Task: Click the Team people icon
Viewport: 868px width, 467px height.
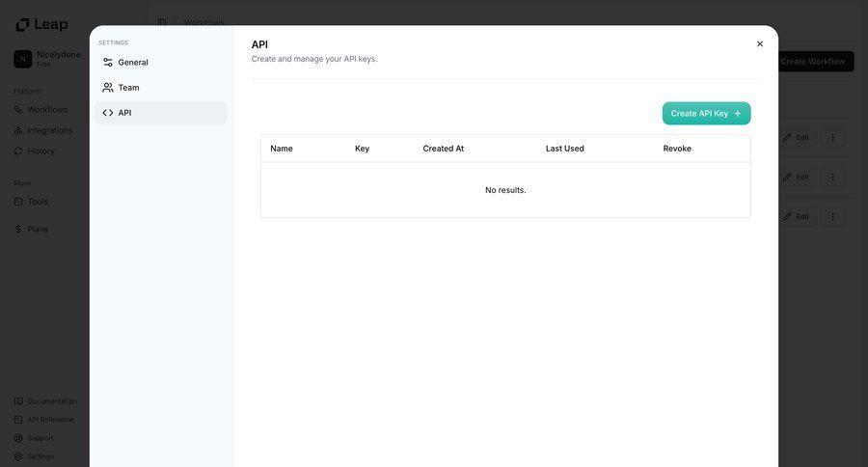Action: click(x=108, y=88)
